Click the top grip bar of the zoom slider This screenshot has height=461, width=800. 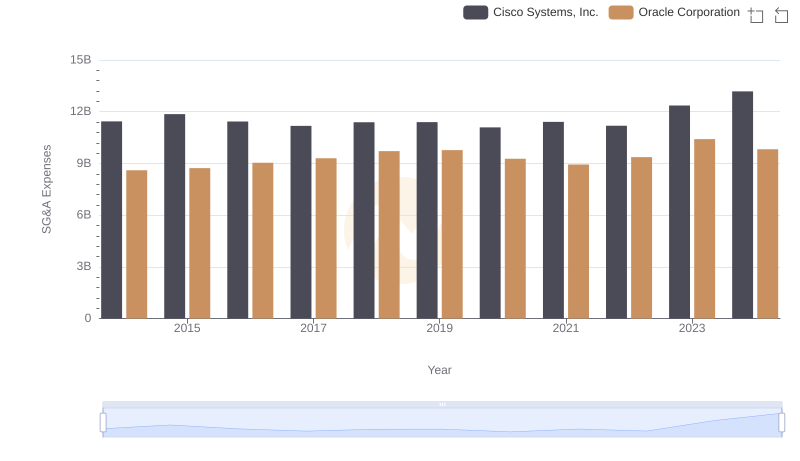pos(442,404)
